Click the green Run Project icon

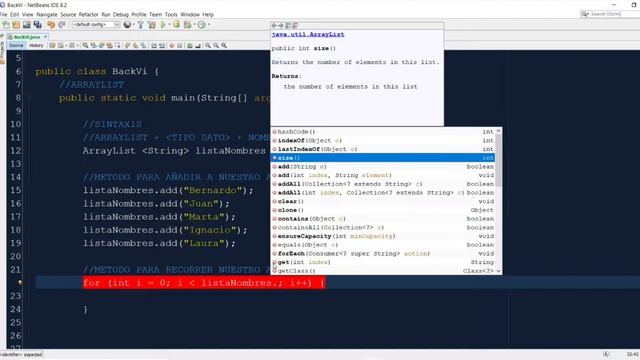pos(163,25)
